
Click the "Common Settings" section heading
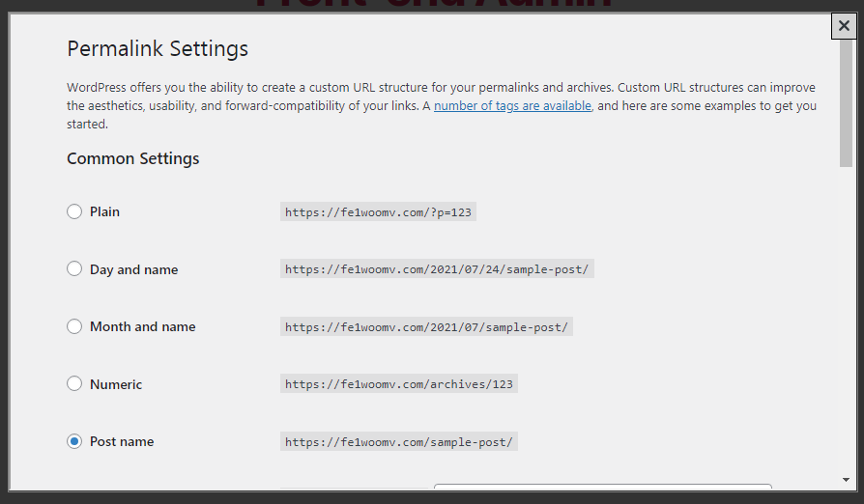[x=132, y=158]
